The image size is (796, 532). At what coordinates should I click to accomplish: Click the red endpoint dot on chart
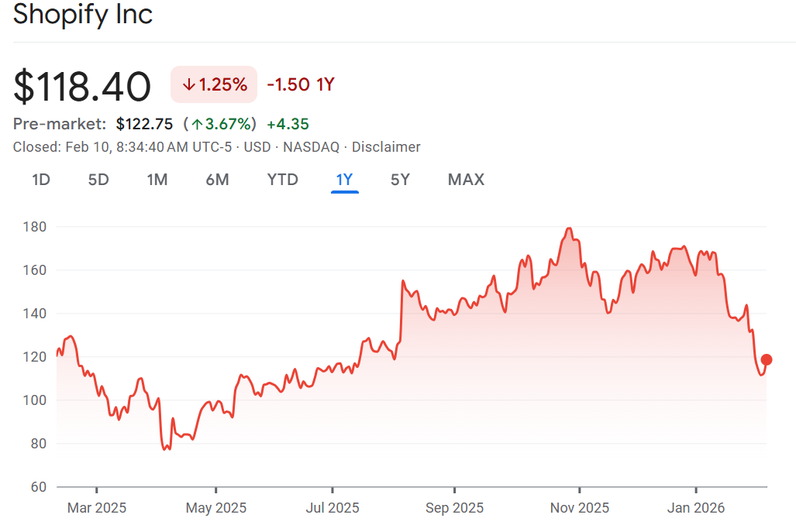point(767,359)
